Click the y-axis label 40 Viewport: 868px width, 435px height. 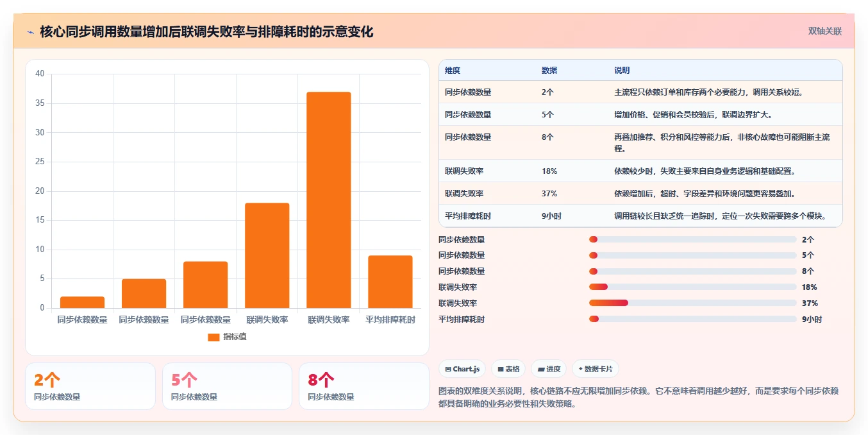tap(40, 74)
